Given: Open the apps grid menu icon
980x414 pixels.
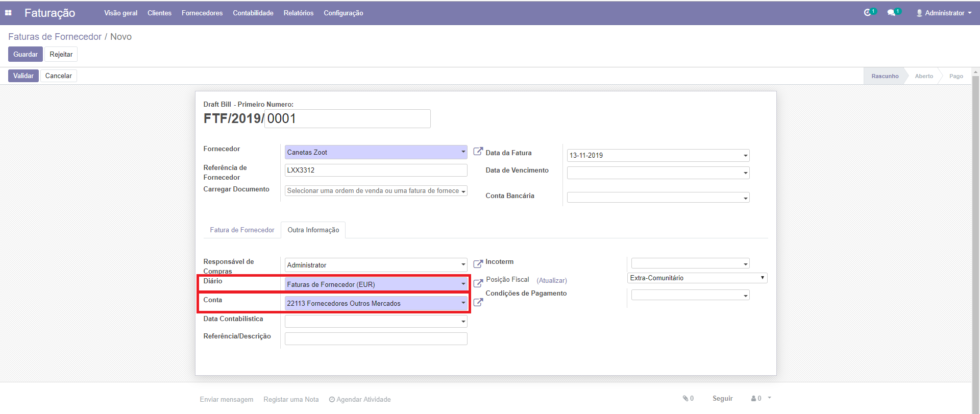Looking at the screenshot, I should (x=8, y=13).
